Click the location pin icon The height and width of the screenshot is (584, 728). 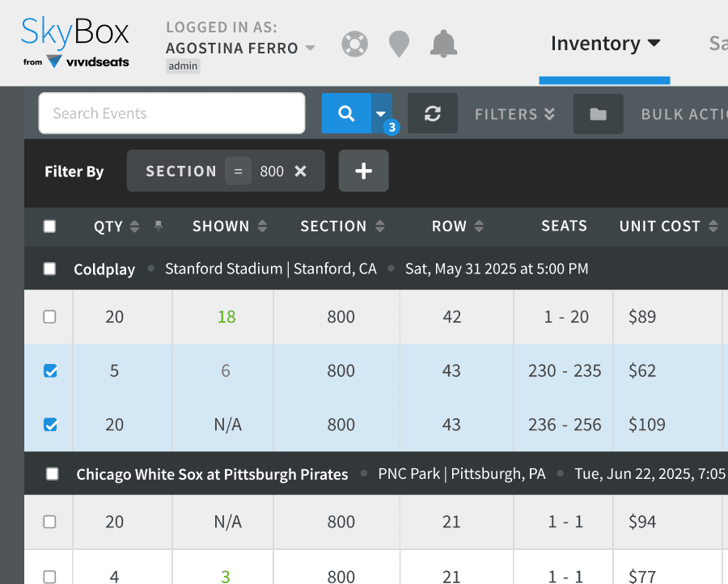click(399, 44)
